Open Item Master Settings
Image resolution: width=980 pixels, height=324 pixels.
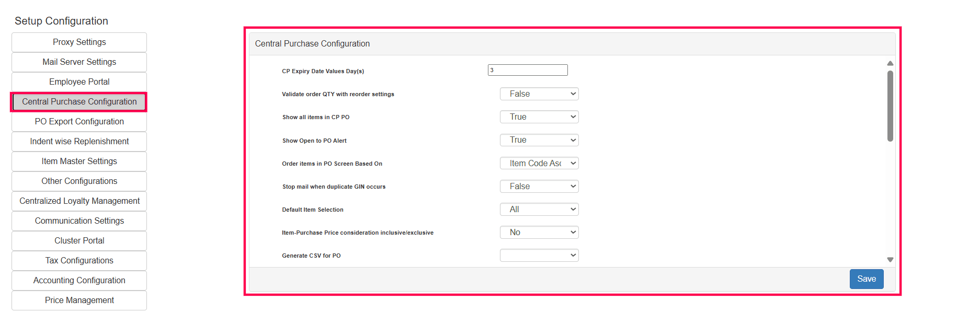(79, 161)
